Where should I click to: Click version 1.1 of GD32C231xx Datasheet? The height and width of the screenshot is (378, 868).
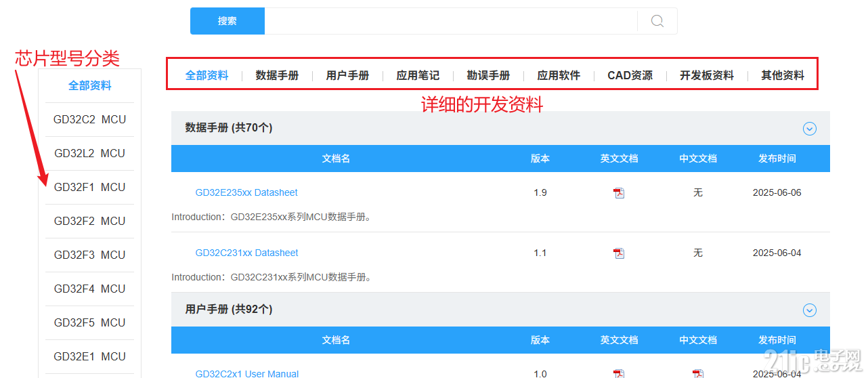[540, 253]
